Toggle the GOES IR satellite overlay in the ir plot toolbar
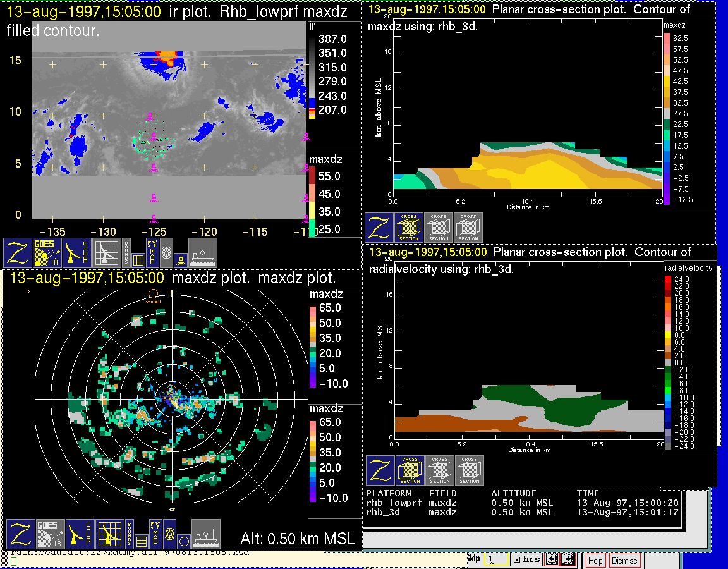 tap(47, 252)
